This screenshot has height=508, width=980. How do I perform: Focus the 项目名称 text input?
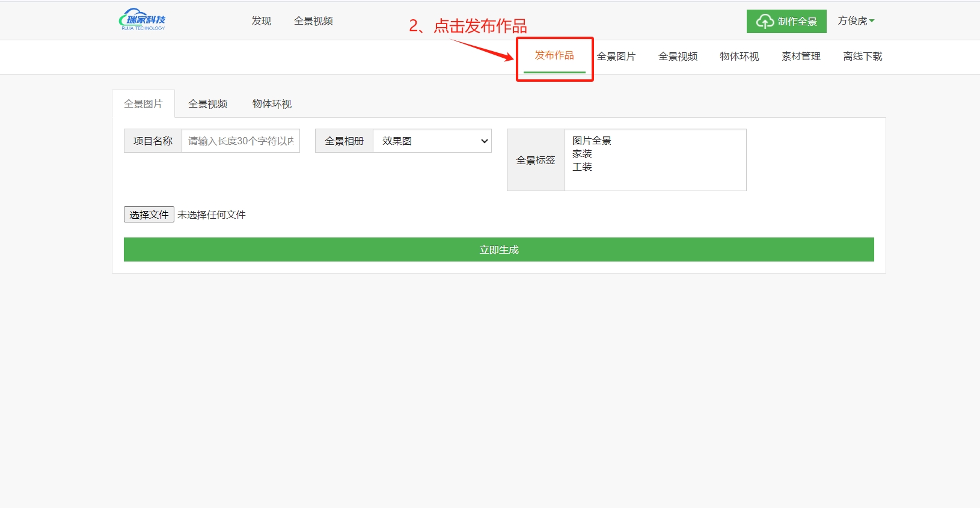click(x=240, y=141)
